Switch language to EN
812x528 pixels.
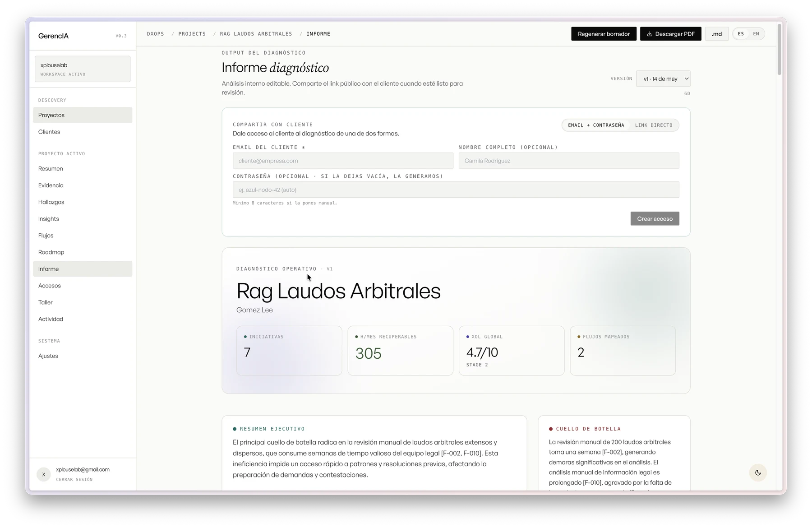point(756,34)
